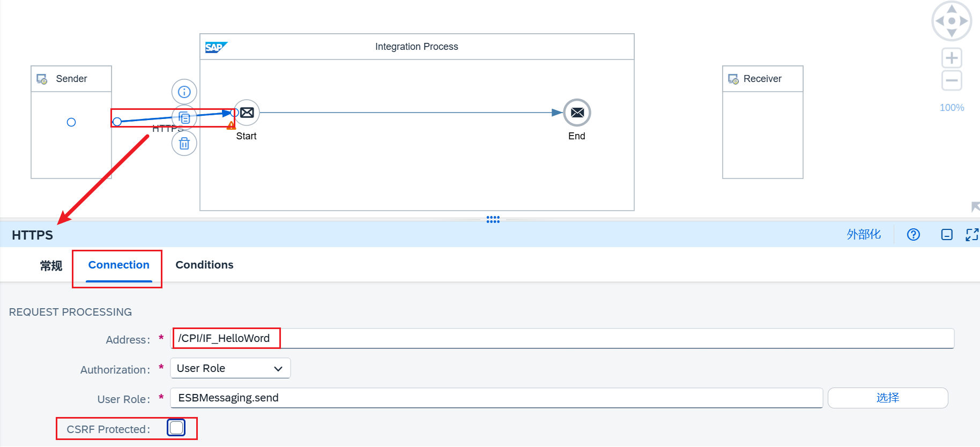This screenshot has height=447, width=980.
Task: Enable the CSRF Protected checkbox
Action: [x=176, y=428]
